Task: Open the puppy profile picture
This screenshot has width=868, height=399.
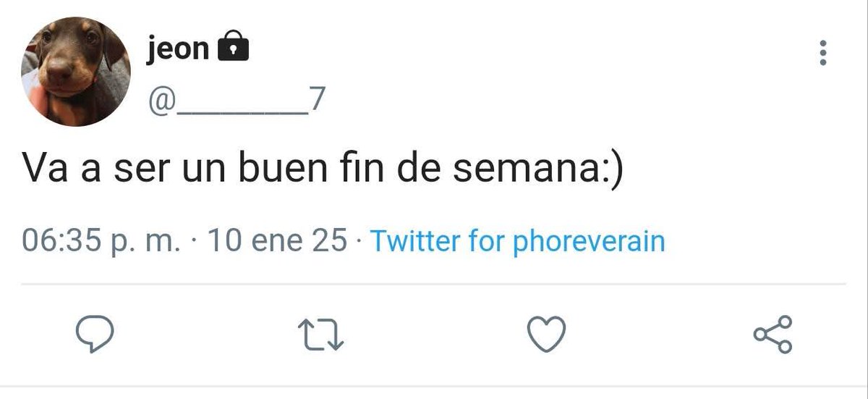Action: pos(76,72)
